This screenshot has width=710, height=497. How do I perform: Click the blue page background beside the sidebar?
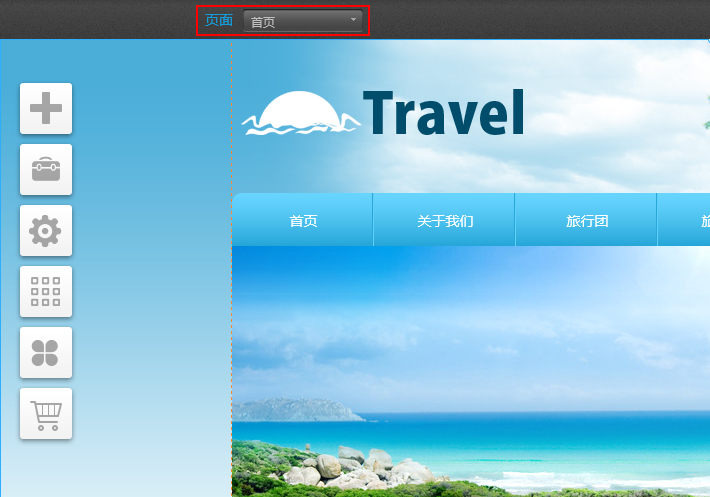click(x=150, y=300)
